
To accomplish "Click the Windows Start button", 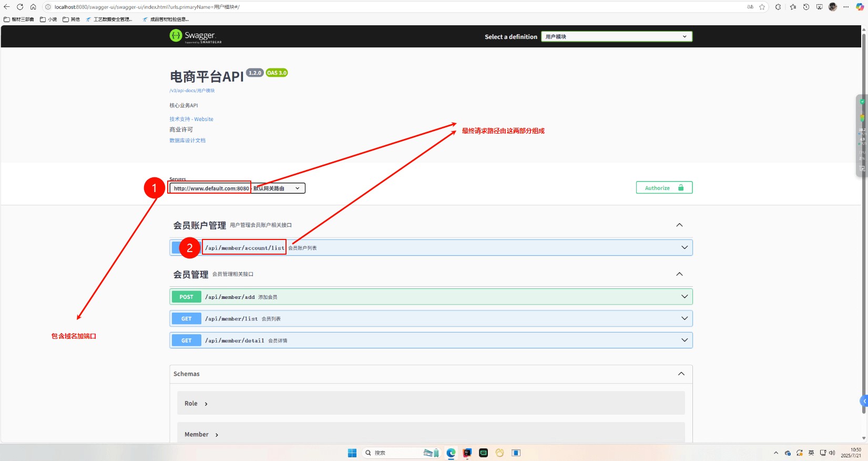I will (x=352, y=453).
